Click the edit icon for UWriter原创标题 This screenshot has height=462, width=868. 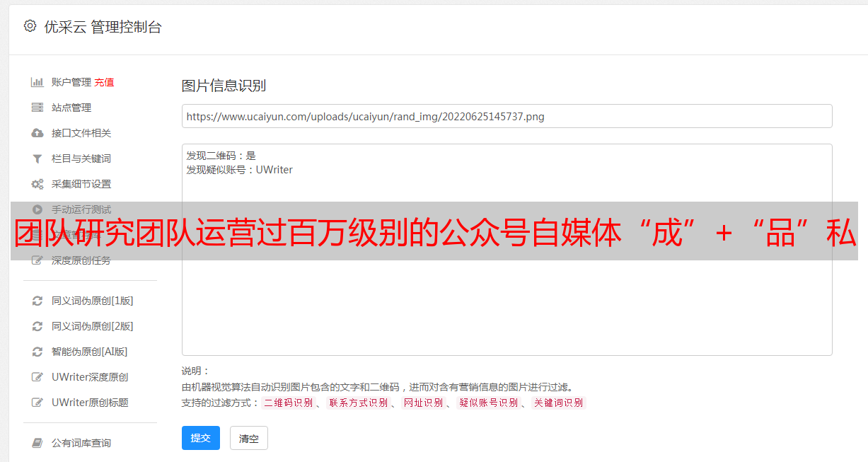tap(37, 403)
